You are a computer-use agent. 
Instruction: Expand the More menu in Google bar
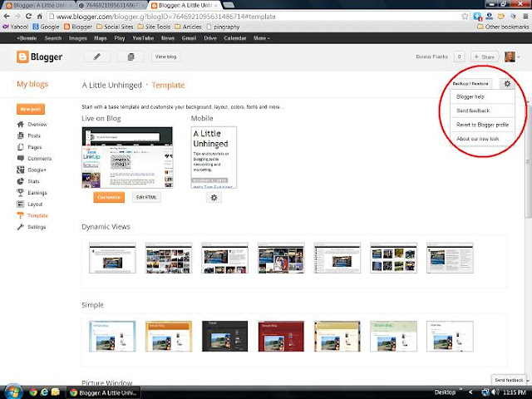pyautogui.click(x=261, y=38)
